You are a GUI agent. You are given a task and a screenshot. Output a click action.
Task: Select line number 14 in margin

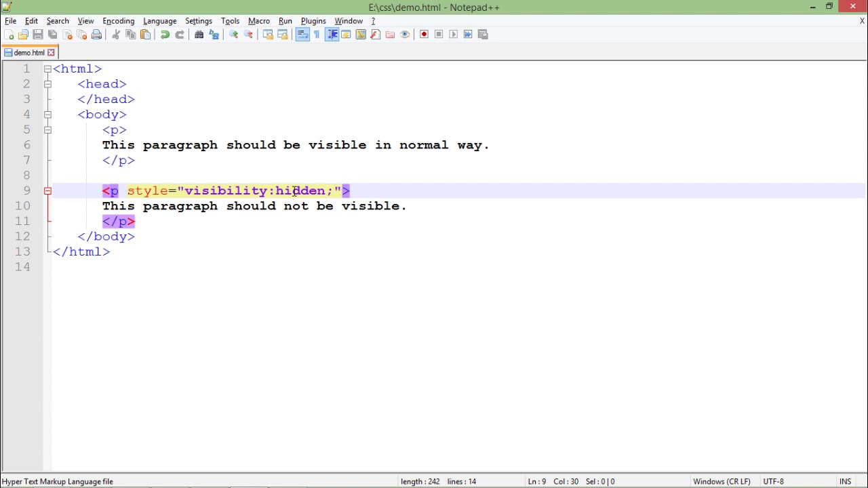(x=22, y=267)
